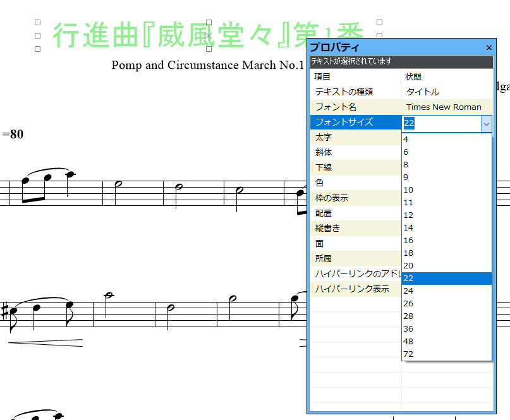The height and width of the screenshot is (420, 510).
Task: Click the タイトル value cell
Action: (x=447, y=92)
